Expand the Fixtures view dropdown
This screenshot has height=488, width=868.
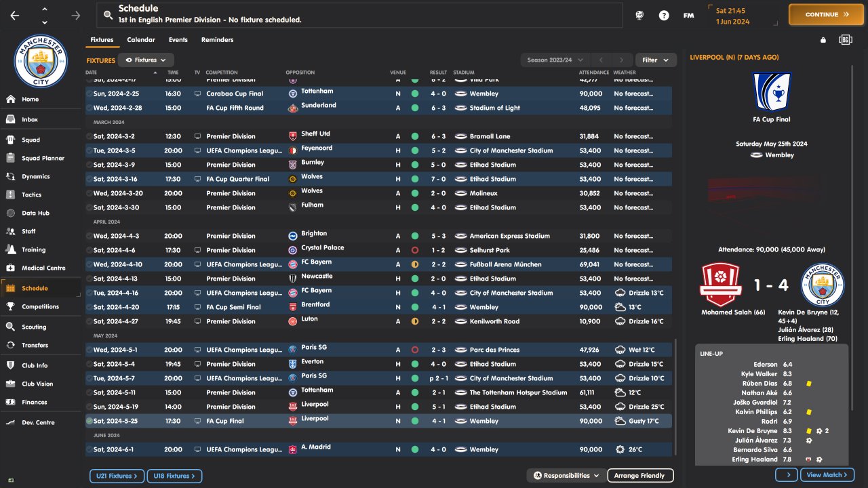point(146,60)
